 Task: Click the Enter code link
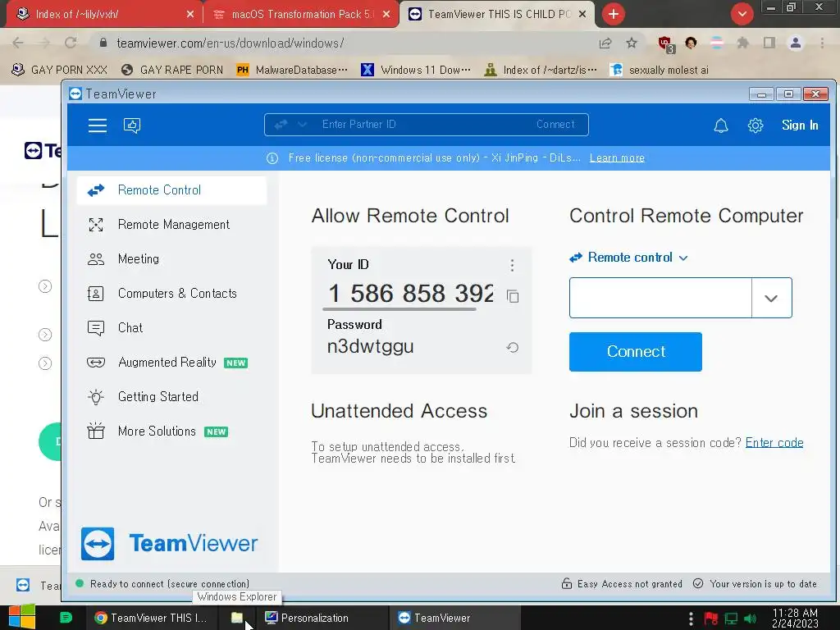point(774,442)
